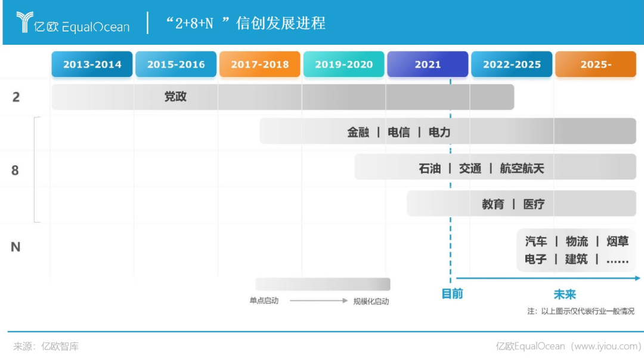Click the note 注：以上图示仅代表行业一般情况

[581, 311]
